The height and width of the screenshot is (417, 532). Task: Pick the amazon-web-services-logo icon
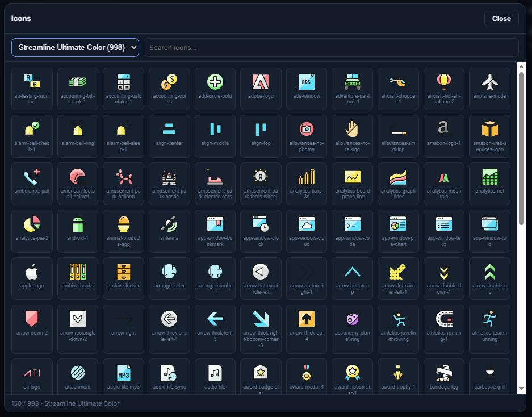[x=489, y=136]
